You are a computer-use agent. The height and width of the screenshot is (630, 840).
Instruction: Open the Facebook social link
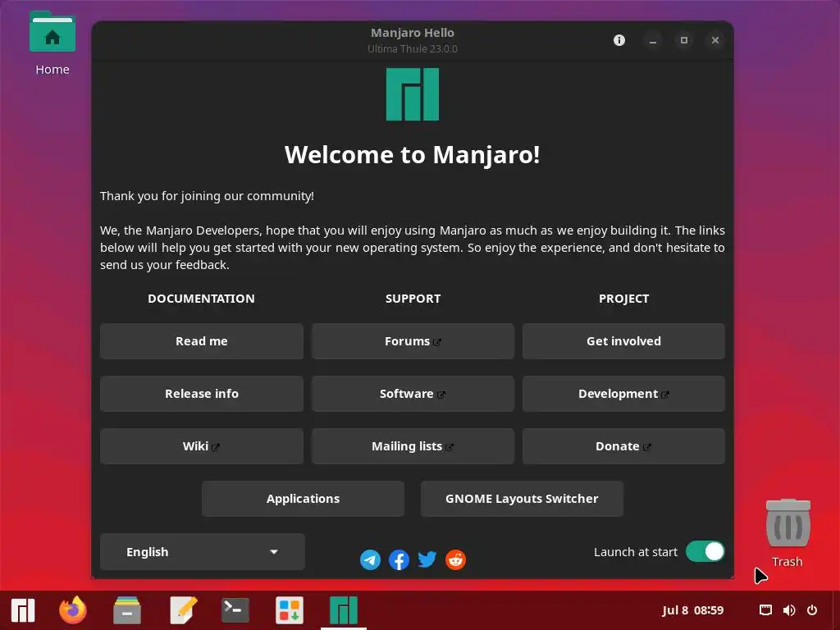399,559
